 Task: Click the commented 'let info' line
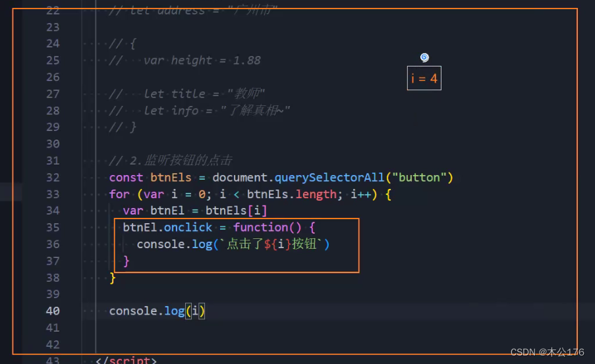pyautogui.click(x=200, y=111)
